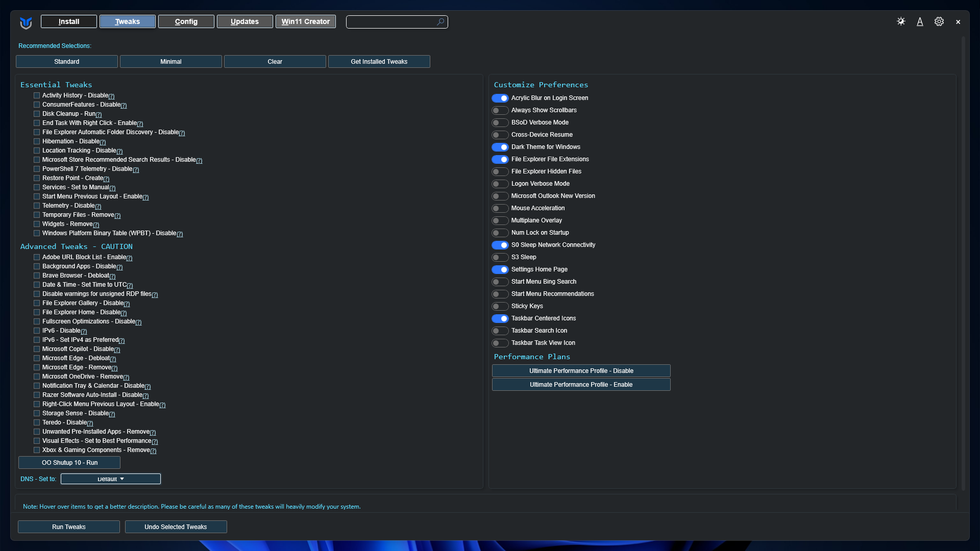980x551 pixels.
Task: Click help mark beside Restore Point - Create
Action: [x=106, y=179]
